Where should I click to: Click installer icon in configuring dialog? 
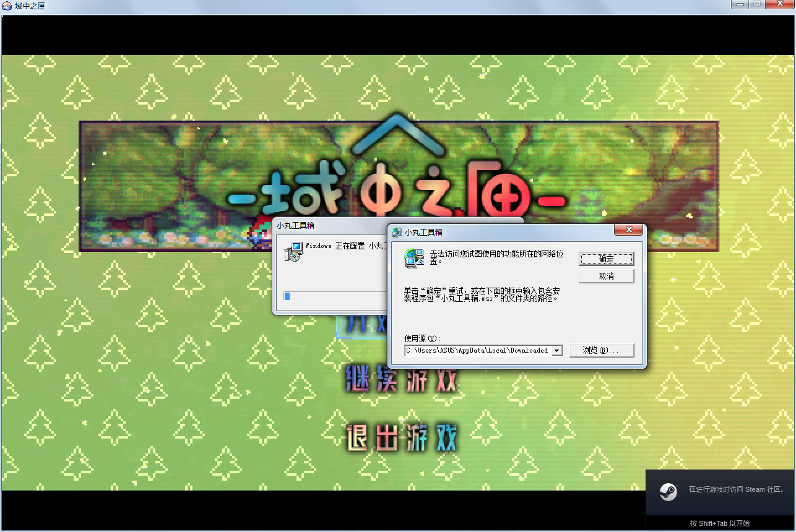(x=292, y=252)
